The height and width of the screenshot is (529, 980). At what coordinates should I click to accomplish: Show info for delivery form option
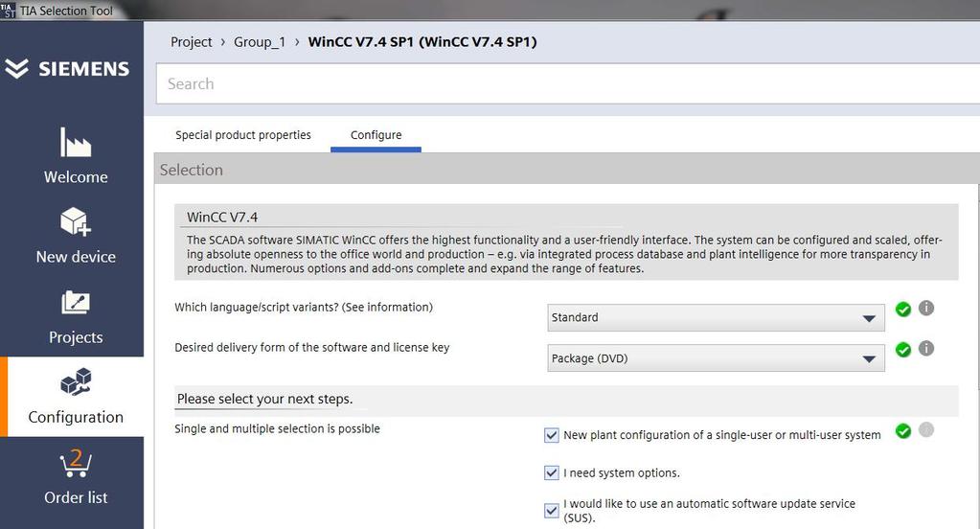pos(926,348)
